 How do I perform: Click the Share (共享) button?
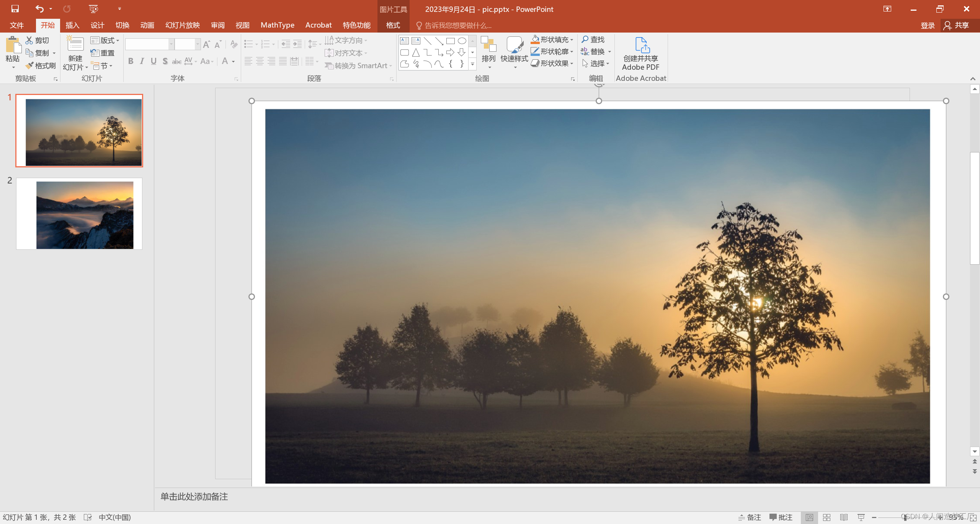click(x=957, y=25)
